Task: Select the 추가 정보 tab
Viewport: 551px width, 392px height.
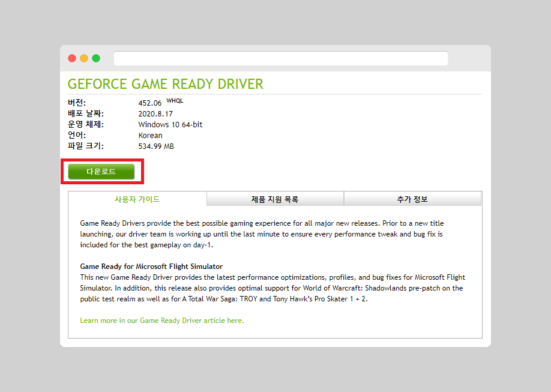Action: 412,199
